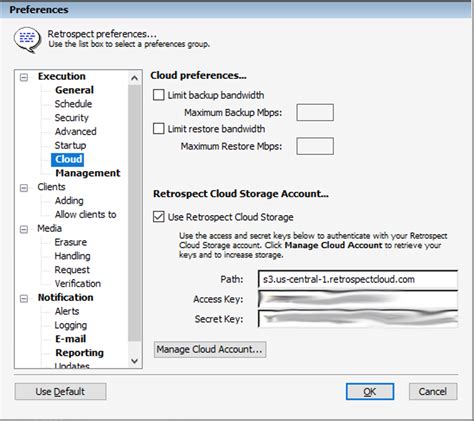Click the Access Key field
474x421 pixels.
[x=358, y=299]
